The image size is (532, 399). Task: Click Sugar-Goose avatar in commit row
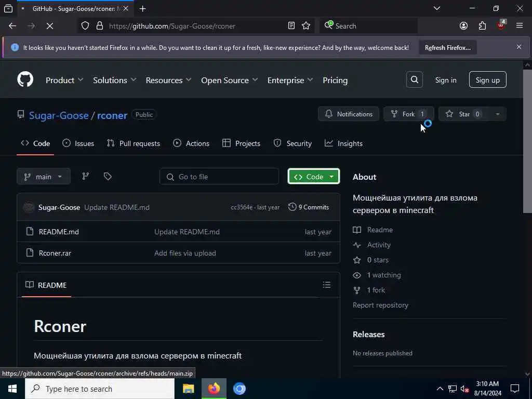coord(29,207)
